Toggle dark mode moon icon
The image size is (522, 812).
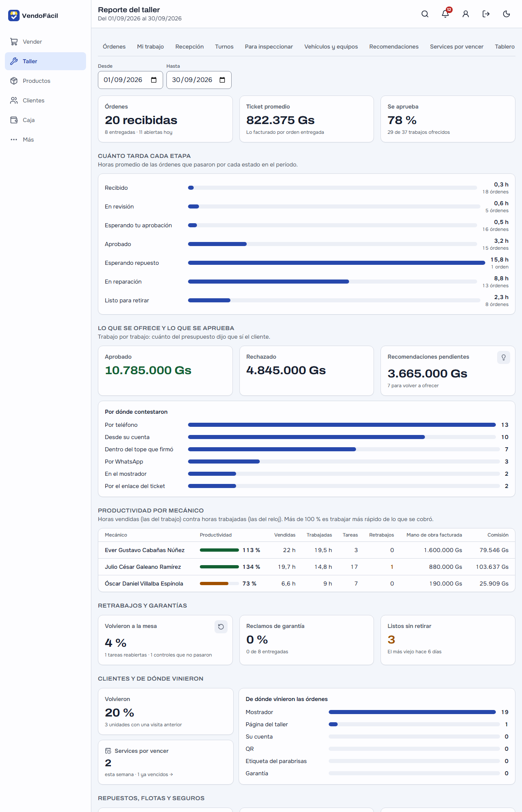click(507, 14)
